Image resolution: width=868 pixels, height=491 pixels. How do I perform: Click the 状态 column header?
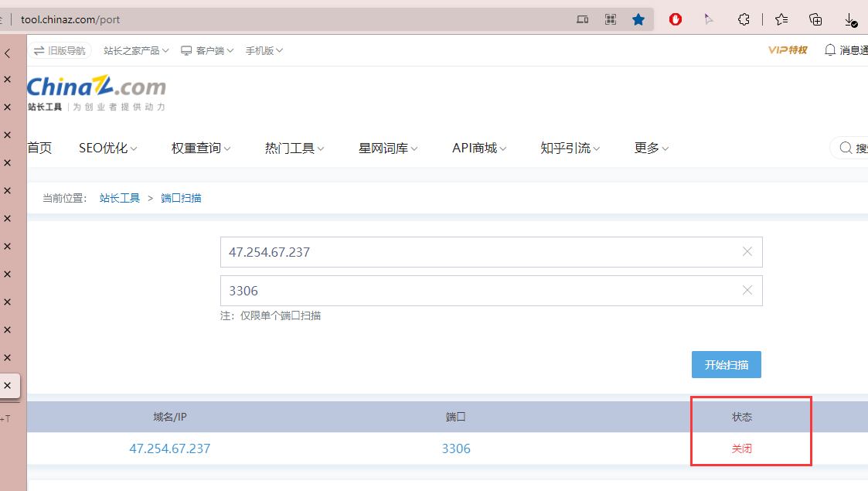pos(742,417)
